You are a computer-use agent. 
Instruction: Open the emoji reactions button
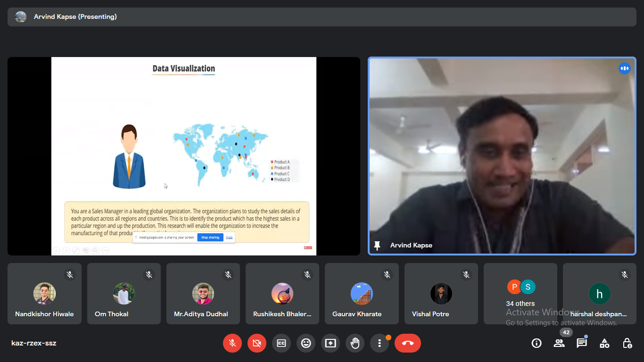coord(306,343)
